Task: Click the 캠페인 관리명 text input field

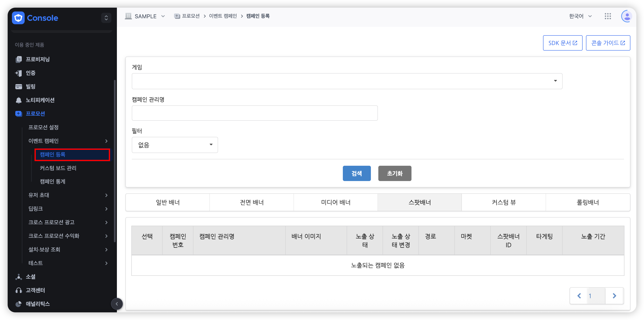Action: click(254, 113)
